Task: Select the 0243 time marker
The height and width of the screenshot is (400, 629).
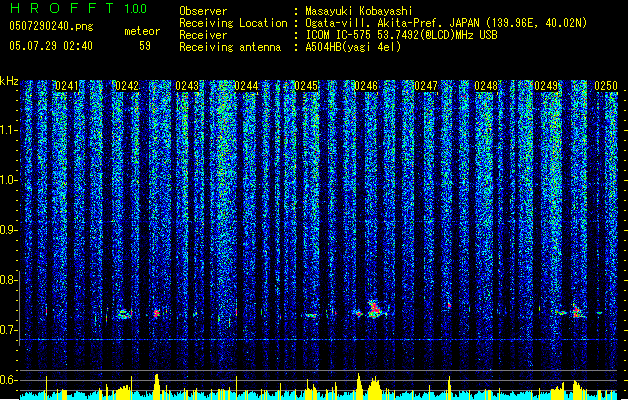Action: click(187, 86)
